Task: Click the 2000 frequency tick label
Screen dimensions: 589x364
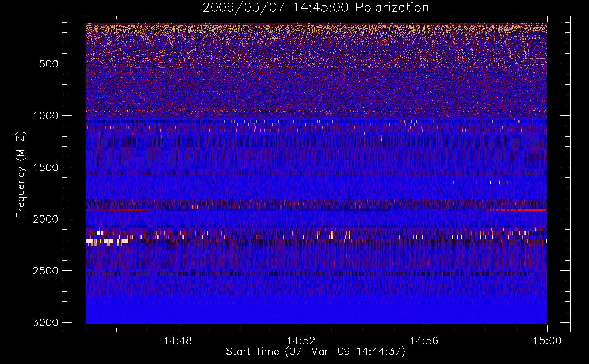Action: click(x=46, y=219)
